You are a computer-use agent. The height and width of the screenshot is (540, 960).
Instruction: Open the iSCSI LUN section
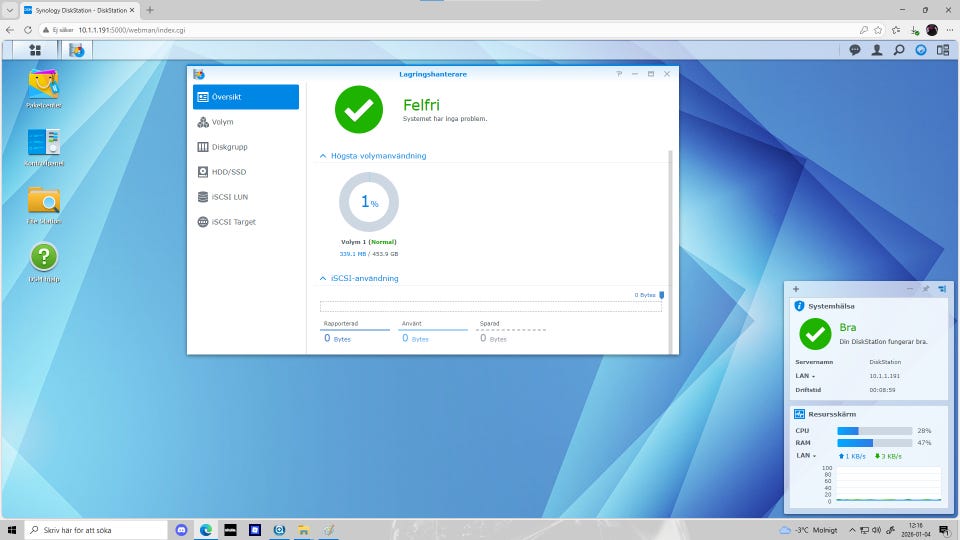pyautogui.click(x=229, y=197)
